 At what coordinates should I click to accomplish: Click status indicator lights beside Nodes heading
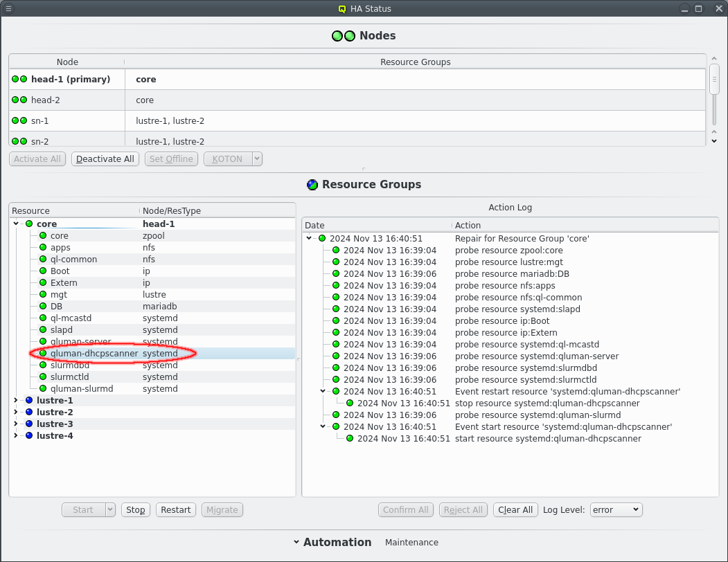pyautogui.click(x=344, y=36)
